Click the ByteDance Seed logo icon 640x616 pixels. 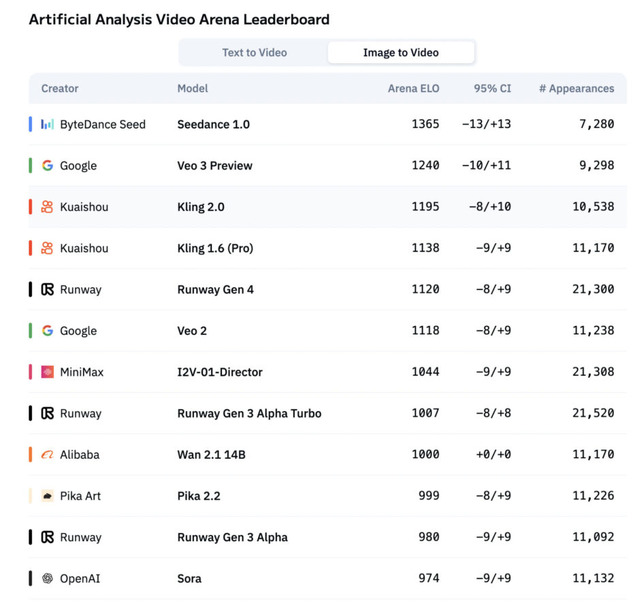coord(47,124)
